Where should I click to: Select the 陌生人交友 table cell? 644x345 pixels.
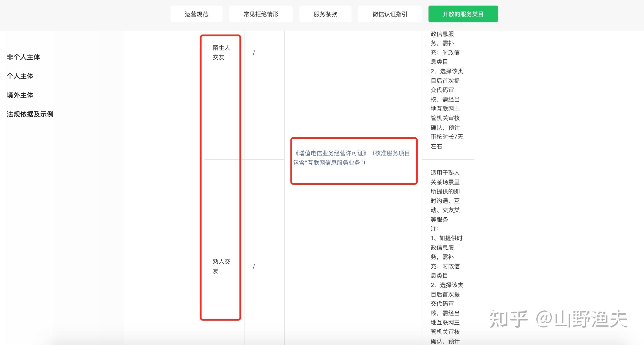point(221,52)
